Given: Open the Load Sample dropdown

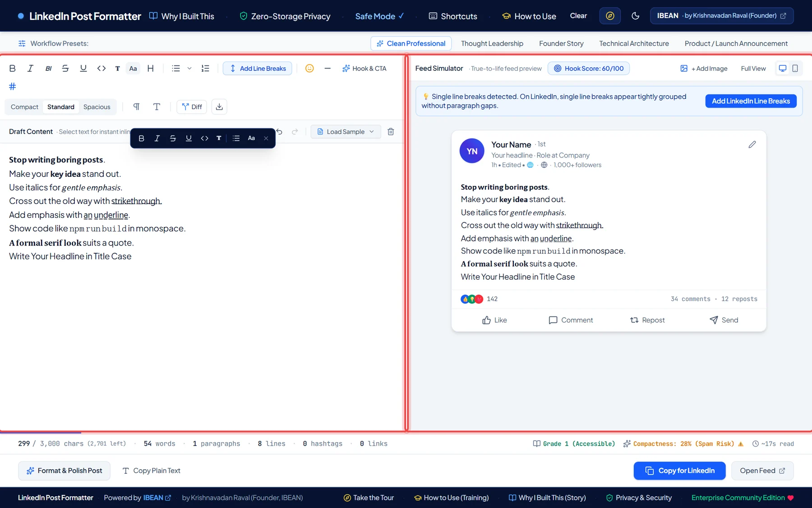Looking at the screenshot, I should pos(346,132).
